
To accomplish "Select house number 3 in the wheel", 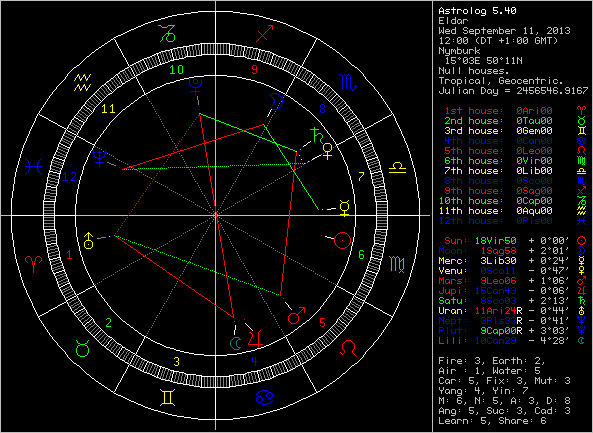I will point(176,362).
